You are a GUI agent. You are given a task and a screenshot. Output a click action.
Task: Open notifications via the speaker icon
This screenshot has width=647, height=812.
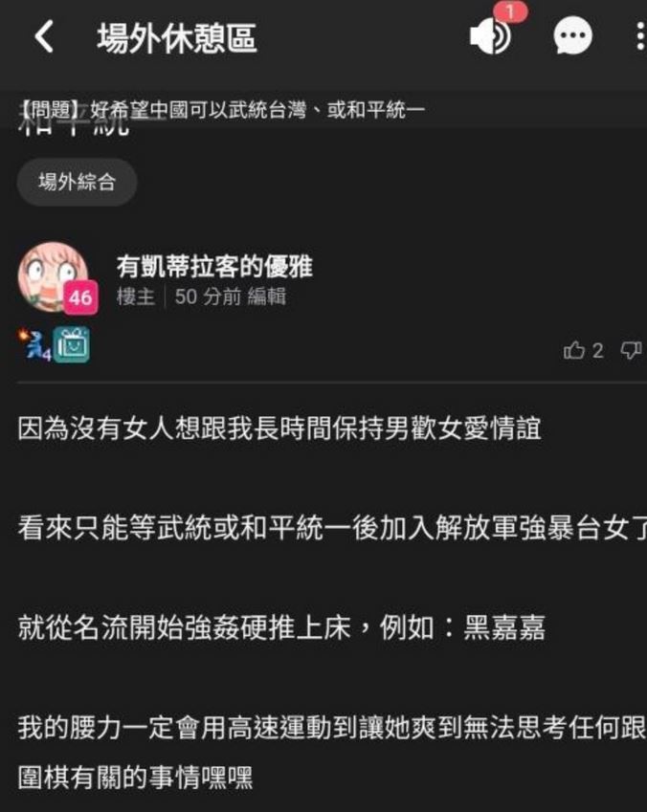tap(491, 36)
